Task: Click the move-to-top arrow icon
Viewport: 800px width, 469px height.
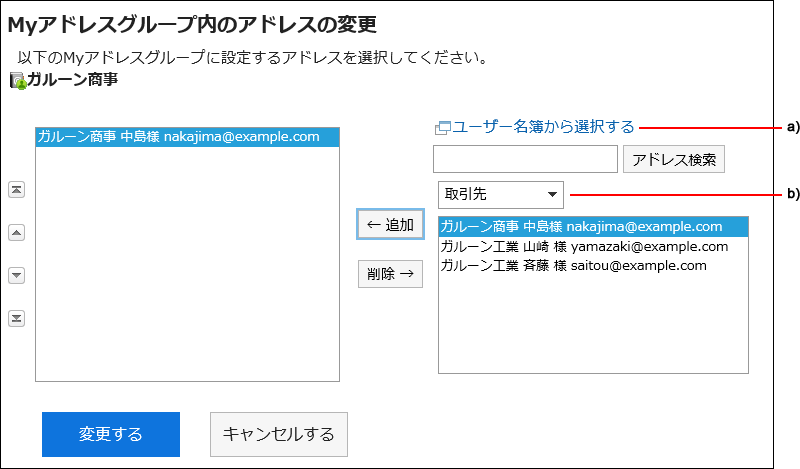Action: pos(16,190)
